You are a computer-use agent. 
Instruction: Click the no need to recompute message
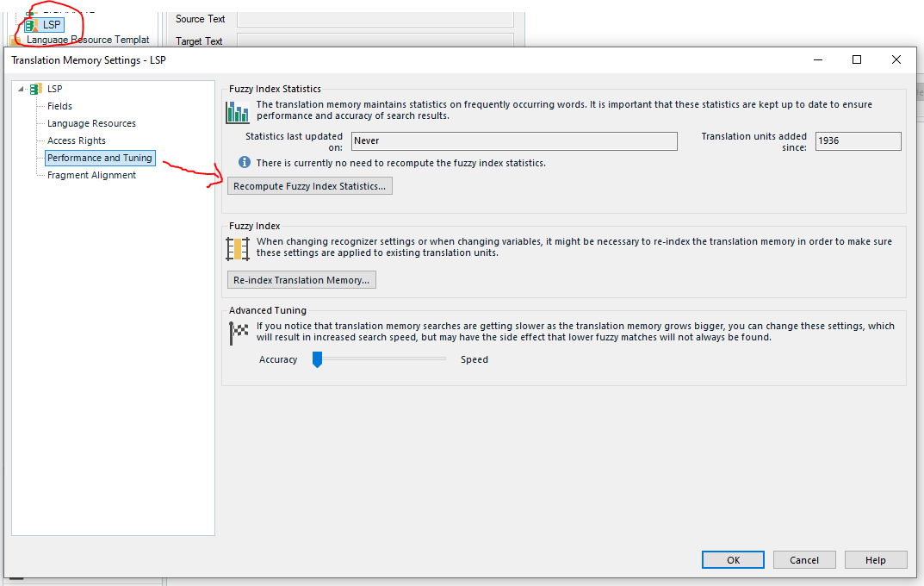(x=400, y=163)
